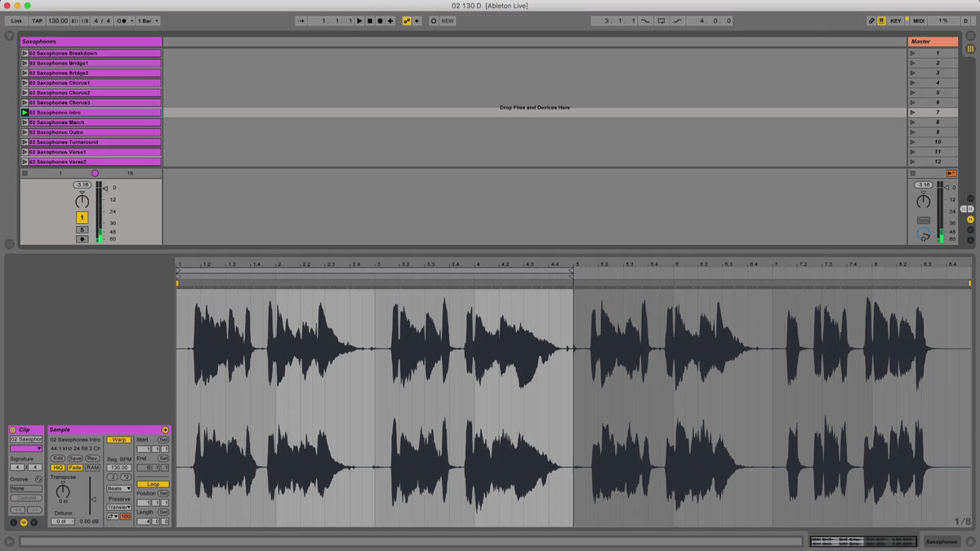Disable the Warp switch in Sample box
This screenshot has height=551, width=980.
click(x=118, y=439)
